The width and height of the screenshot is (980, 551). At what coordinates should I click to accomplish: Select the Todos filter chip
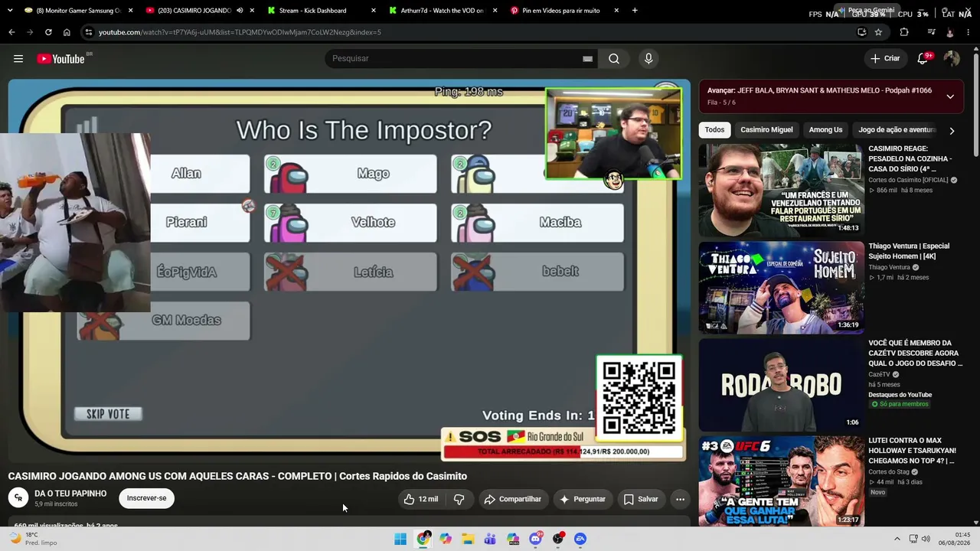(x=714, y=130)
